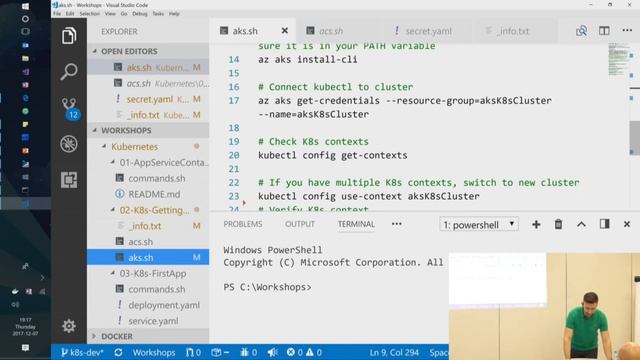Click k8s-dev branch in status bar
640x360 pixels.
(82, 352)
